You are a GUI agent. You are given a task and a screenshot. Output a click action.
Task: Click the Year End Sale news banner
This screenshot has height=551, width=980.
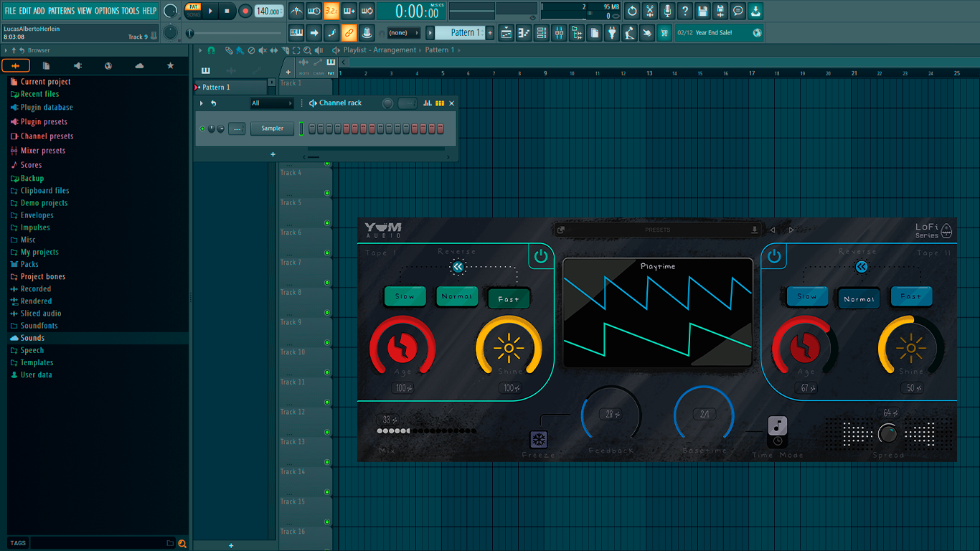pyautogui.click(x=719, y=32)
